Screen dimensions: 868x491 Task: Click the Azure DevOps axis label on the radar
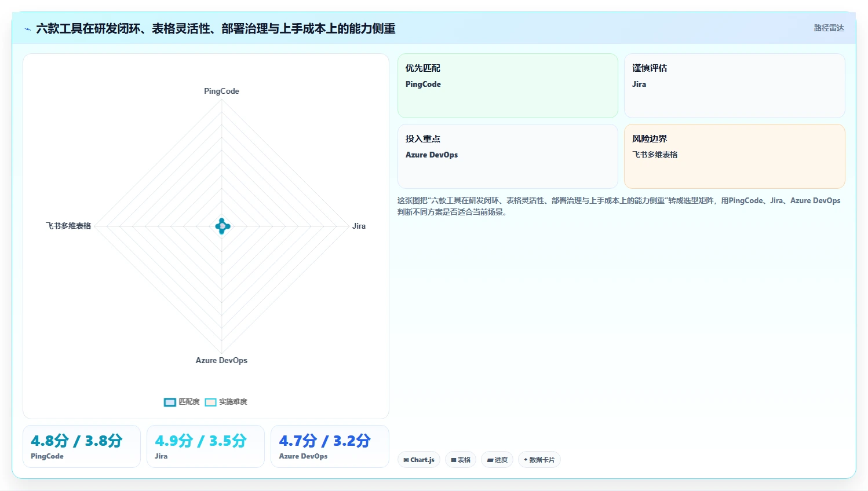click(x=221, y=360)
